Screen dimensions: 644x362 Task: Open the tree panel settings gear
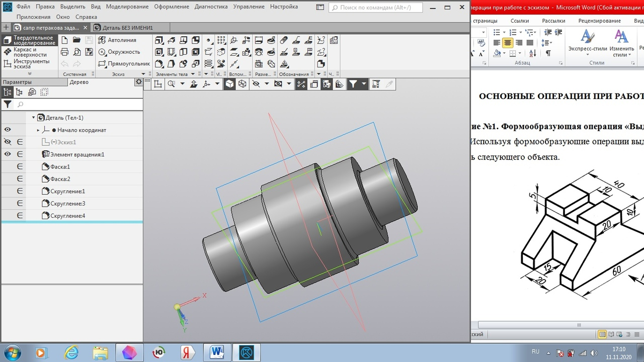[x=138, y=82]
